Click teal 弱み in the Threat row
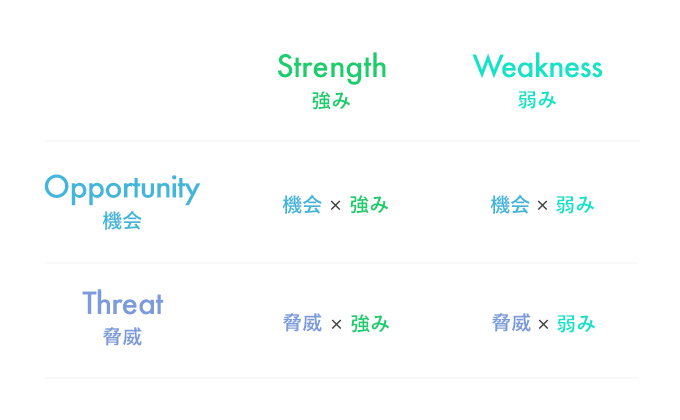This screenshot has height=420, width=680. pos(576,324)
